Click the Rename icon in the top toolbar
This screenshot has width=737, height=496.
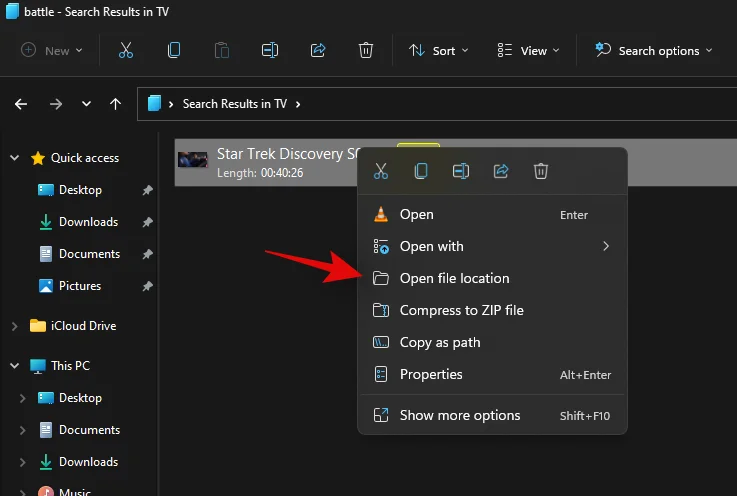tap(270, 50)
